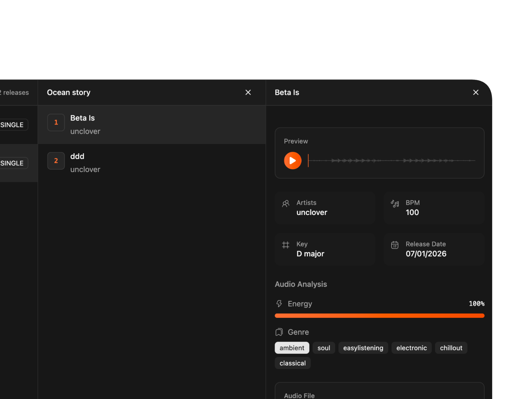Click the BPM music note icon
This screenshot has height=399, width=532.
click(395, 203)
